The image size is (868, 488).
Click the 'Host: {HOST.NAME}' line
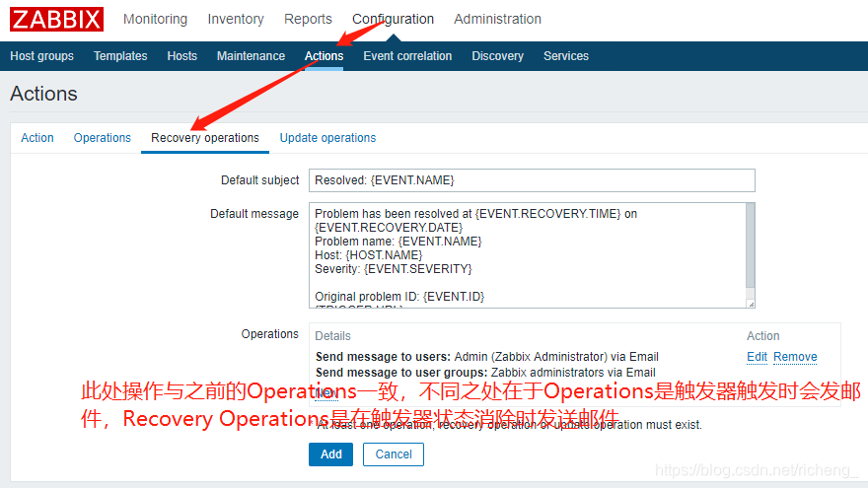coord(369,255)
